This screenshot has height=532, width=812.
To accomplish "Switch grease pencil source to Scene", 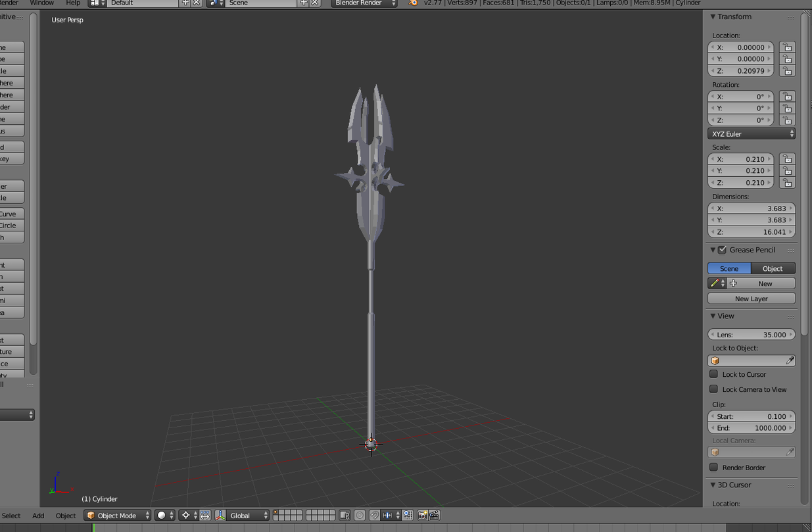I will click(x=729, y=268).
